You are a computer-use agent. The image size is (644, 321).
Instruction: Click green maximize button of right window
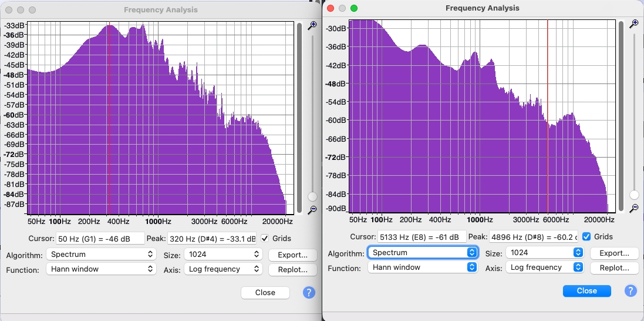tap(353, 8)
